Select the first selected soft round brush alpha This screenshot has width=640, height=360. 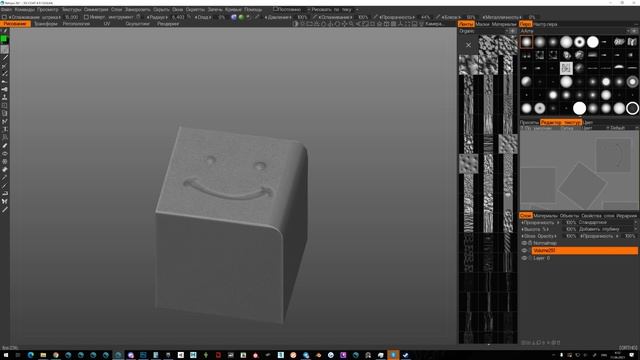[527, 42]
